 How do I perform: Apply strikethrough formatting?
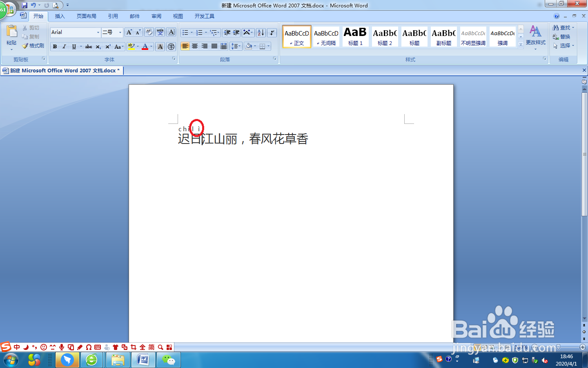click(89, 46)
